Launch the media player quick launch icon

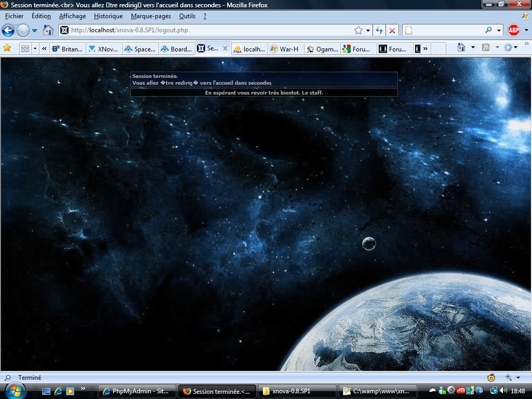tap(70, 391)
